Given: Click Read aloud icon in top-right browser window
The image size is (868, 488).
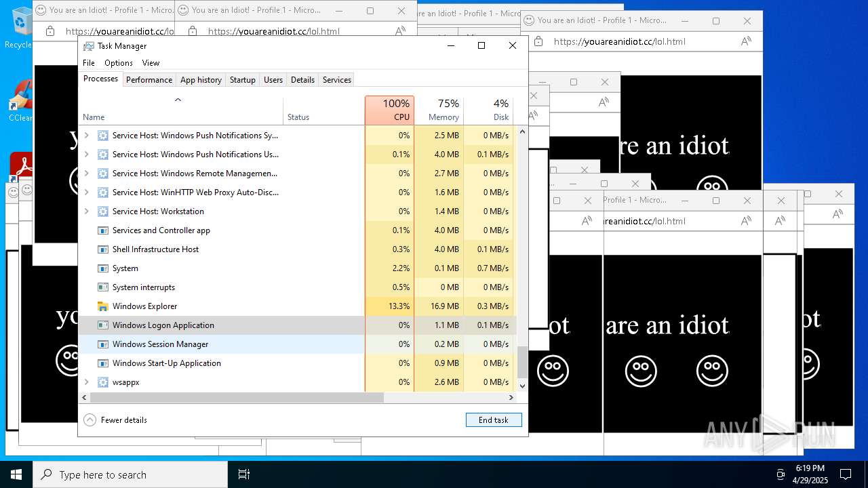Looking at the screenshot, I should 746,41.
